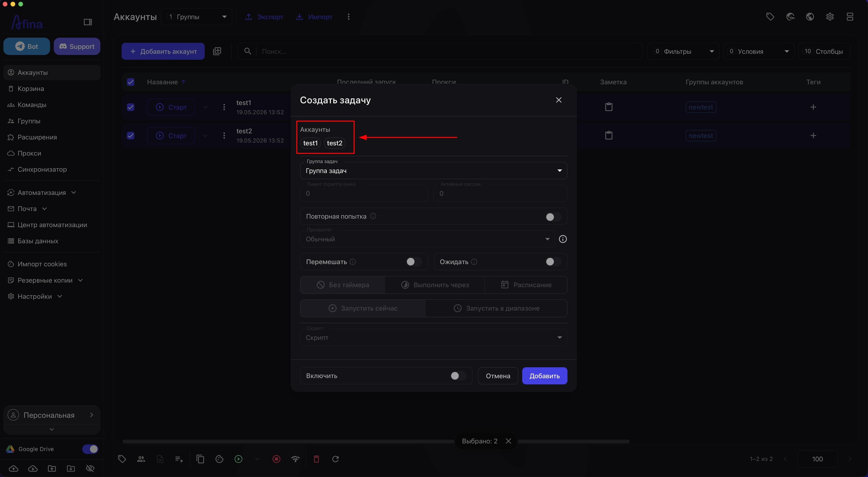Click the bottom toolbar group people icon

141,459
